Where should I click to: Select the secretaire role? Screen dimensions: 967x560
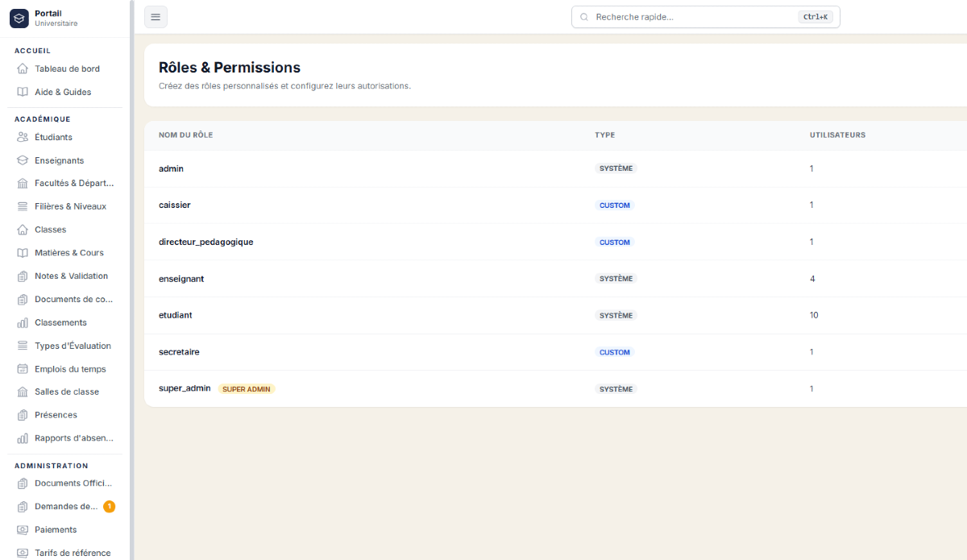click(x=179, y=352)
